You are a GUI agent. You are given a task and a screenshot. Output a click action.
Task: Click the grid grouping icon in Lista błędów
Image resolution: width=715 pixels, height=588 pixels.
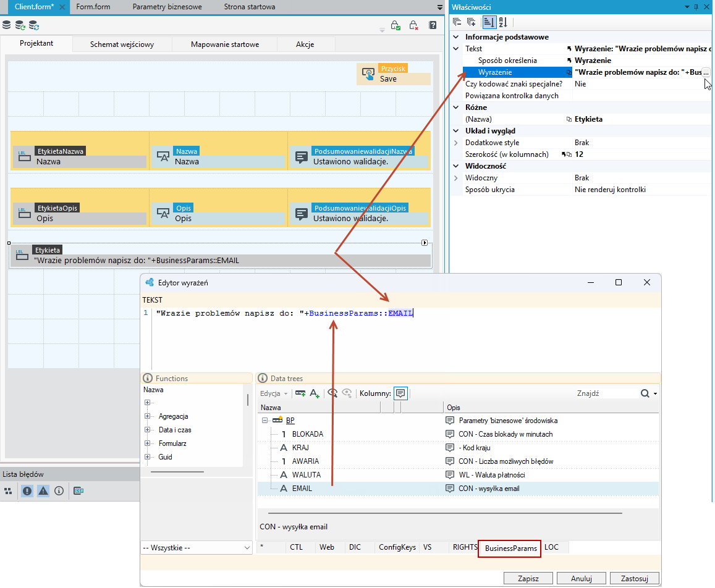click(x=8, y=491)
